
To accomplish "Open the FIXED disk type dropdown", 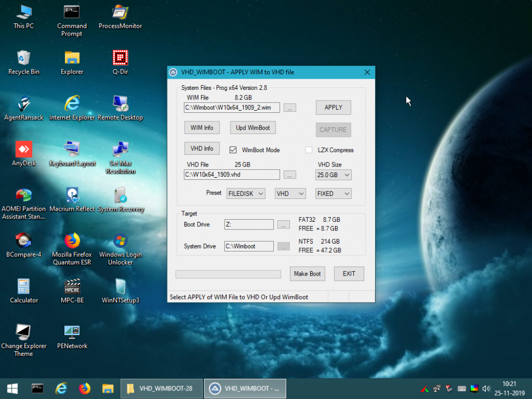I will point(333,193).
